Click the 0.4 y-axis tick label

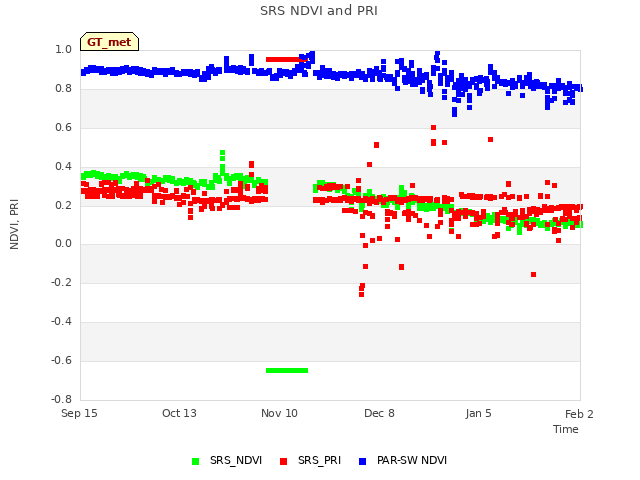pos(63,166)
